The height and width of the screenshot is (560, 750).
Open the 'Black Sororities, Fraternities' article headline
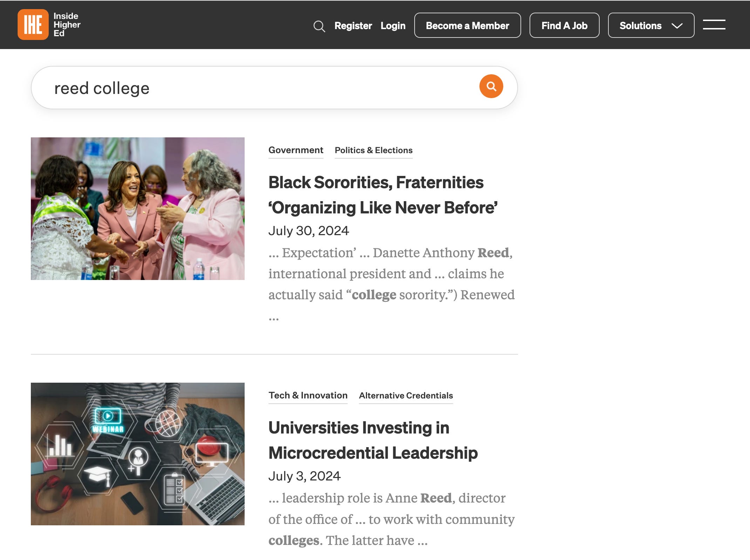coord(383,195)
